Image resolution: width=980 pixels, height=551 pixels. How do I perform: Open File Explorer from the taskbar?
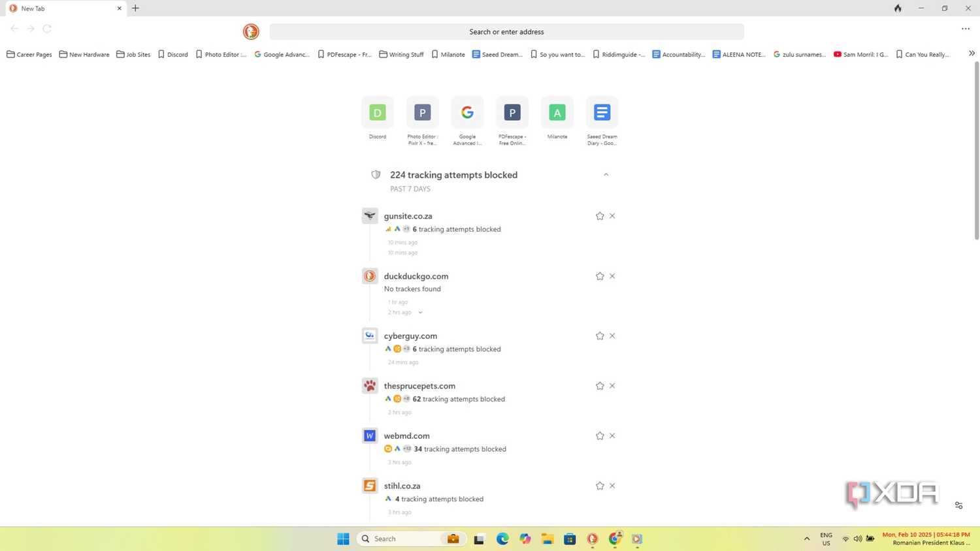[x=547, y=539]
